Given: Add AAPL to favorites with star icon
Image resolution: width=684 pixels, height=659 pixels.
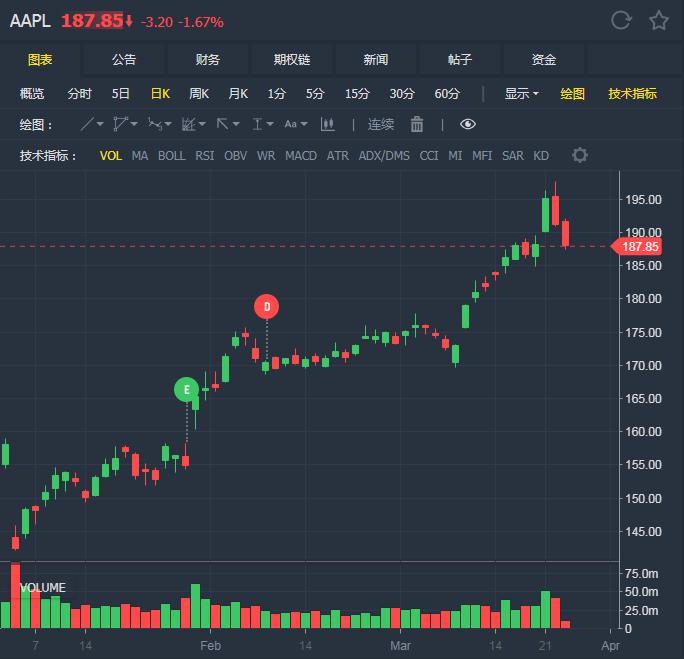Looking at the screenshot, I should pyautogui.click(x=659, y=20).
